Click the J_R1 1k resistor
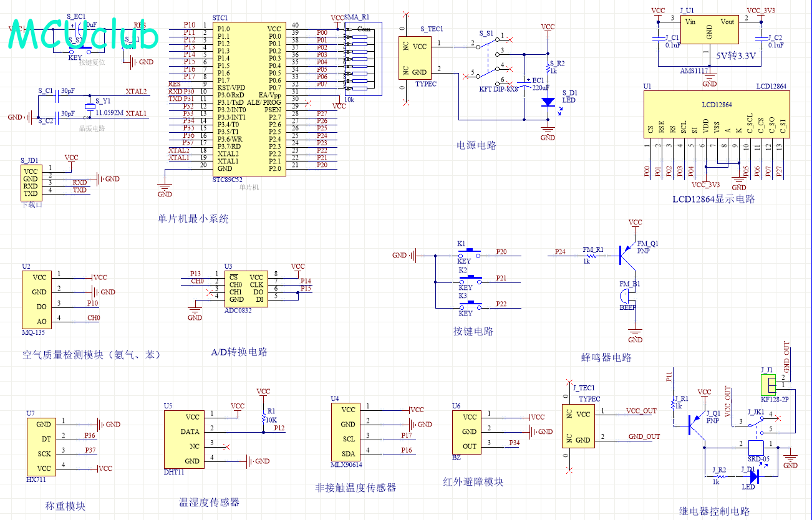The width and height of the screenshot is (812, 520). 673,405
